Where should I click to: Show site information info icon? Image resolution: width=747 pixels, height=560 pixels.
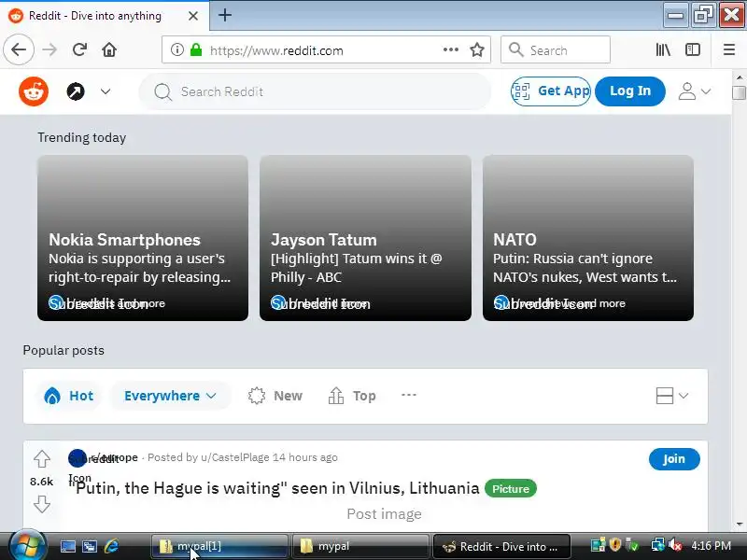pos(176,49)
